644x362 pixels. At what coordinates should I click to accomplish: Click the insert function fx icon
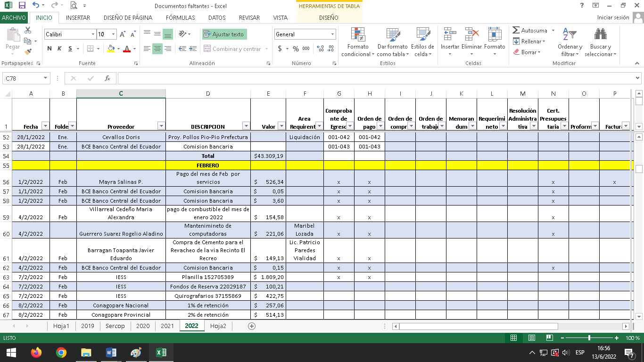107,78
